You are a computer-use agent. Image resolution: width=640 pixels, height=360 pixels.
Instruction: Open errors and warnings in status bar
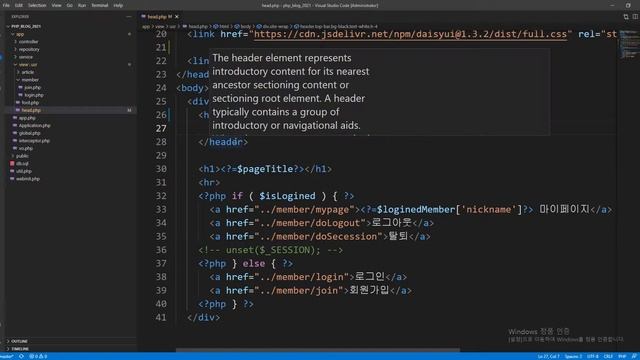point(38,356)
